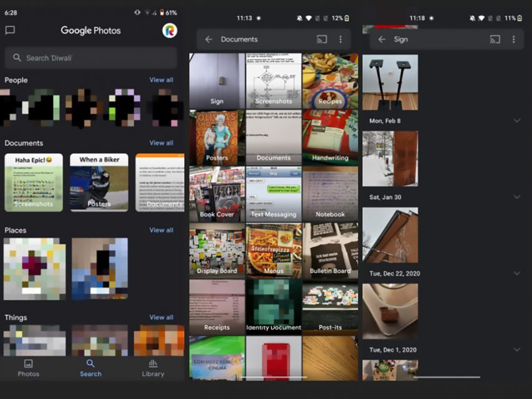Tap cast icon in the Sign header
This screenshot has height=399, width=532.
pos(495,39)
